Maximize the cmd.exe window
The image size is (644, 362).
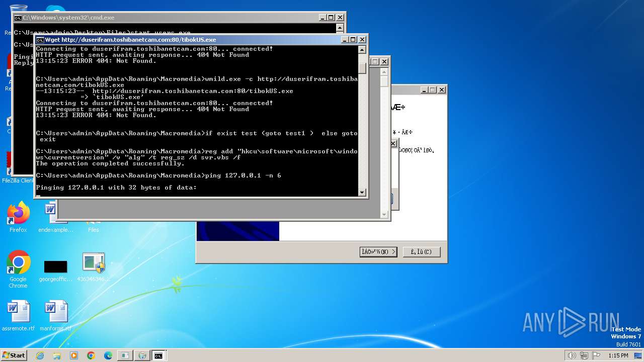pos(331,18)
